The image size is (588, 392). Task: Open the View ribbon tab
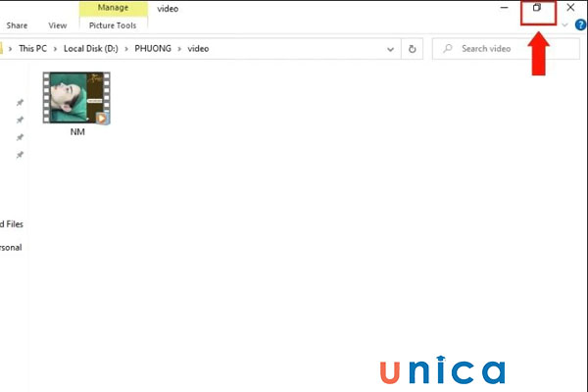click(x=58, y=25)
